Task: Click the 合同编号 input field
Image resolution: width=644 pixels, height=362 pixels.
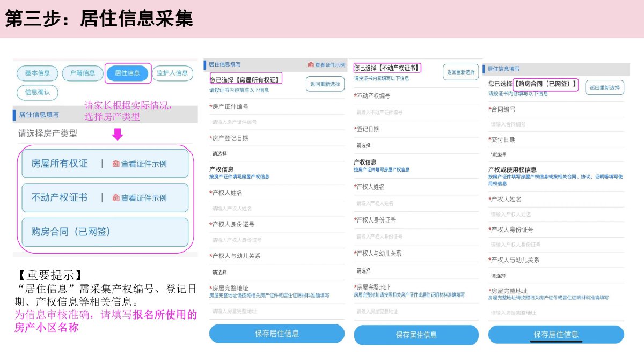Action: pyautogui.click(x=555, y=124)
